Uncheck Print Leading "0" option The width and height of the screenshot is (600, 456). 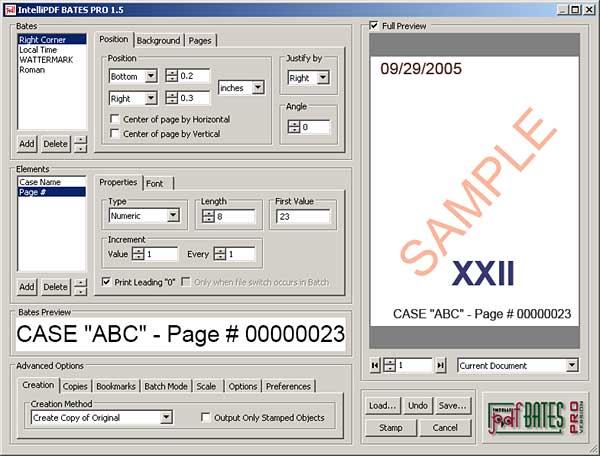pos(106,282)
